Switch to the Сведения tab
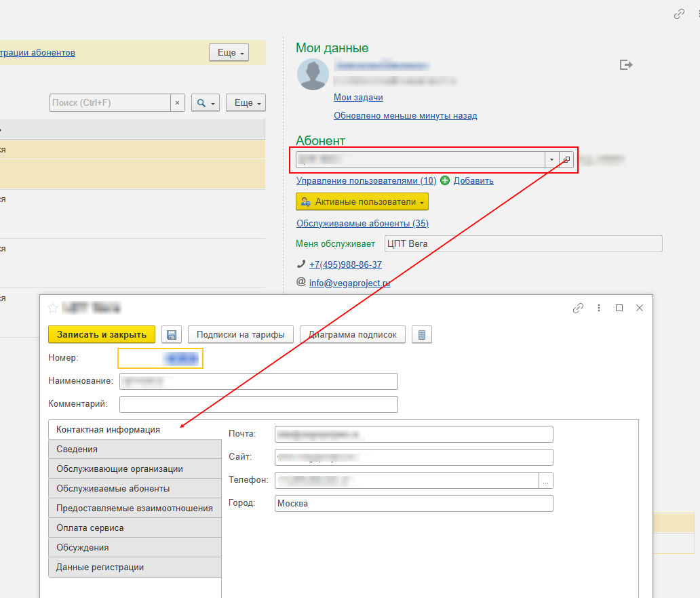700x598 pixels. coord(135,449)
